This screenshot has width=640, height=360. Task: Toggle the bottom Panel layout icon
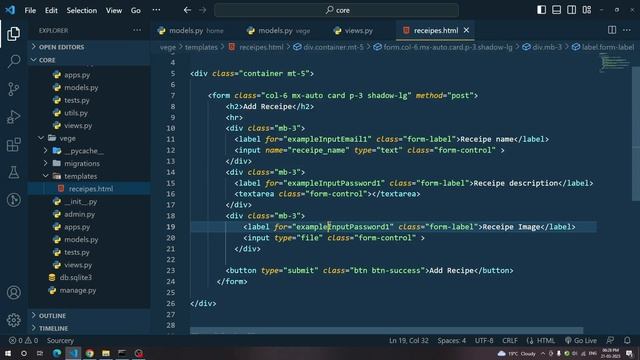556,10
